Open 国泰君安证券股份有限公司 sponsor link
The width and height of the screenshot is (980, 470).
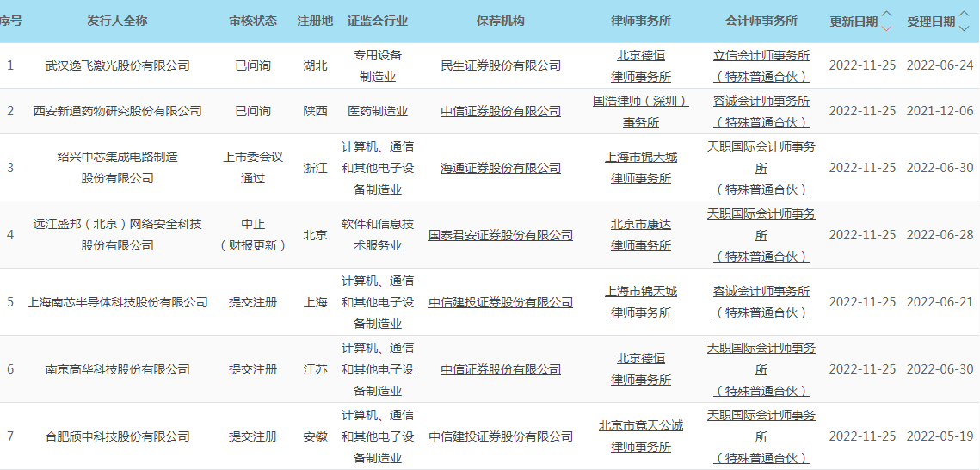tap(501, 235)
